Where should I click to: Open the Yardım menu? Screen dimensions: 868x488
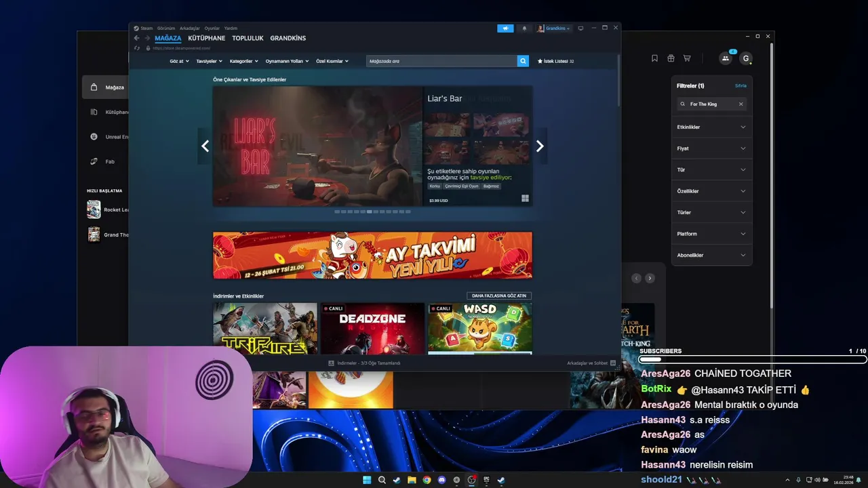pos(231,28)
